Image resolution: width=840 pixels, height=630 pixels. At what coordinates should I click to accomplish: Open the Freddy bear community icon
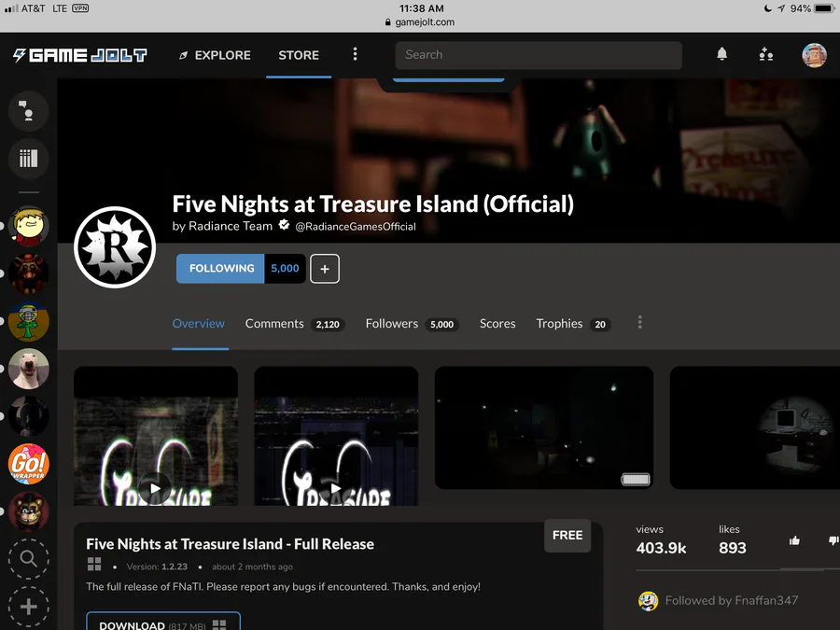(28, 511)
